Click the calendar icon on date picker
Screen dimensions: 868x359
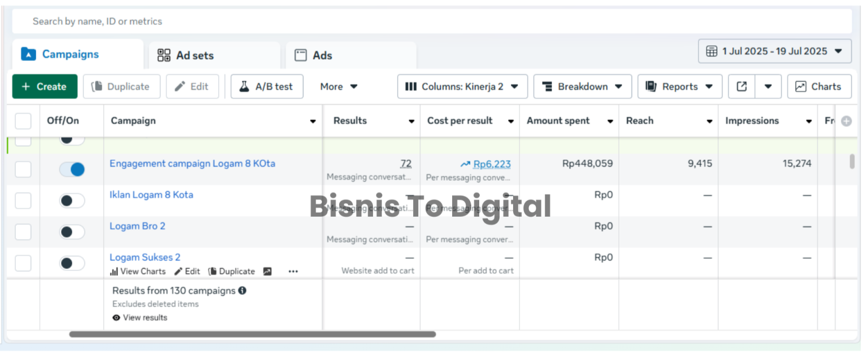711,51
